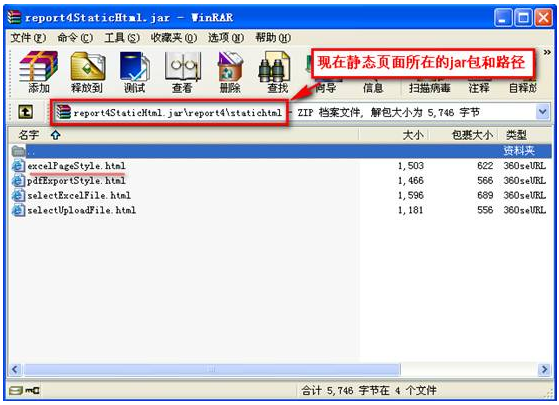The image size is (559, 405).
Task: Open the Options (选项) menu
Action: [226, 37]
